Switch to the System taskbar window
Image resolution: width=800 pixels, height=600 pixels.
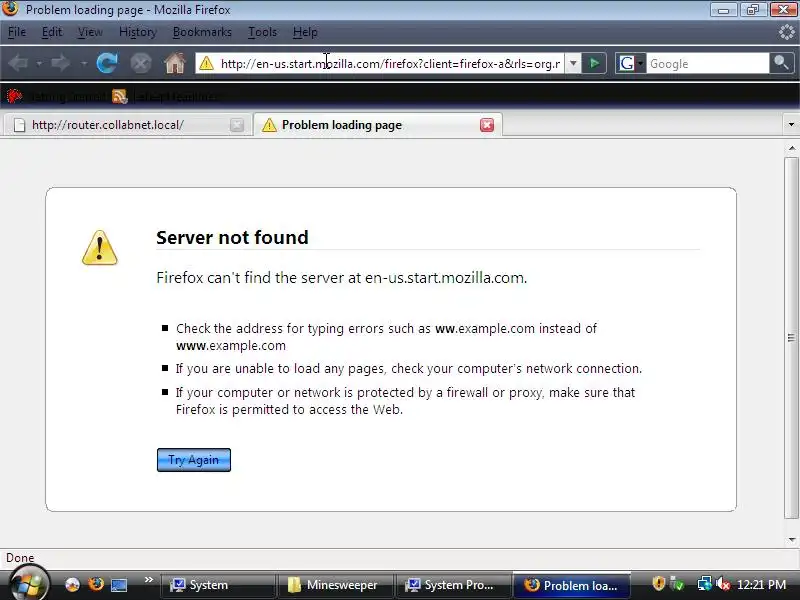pyautogui.click(x=218, y=585)
